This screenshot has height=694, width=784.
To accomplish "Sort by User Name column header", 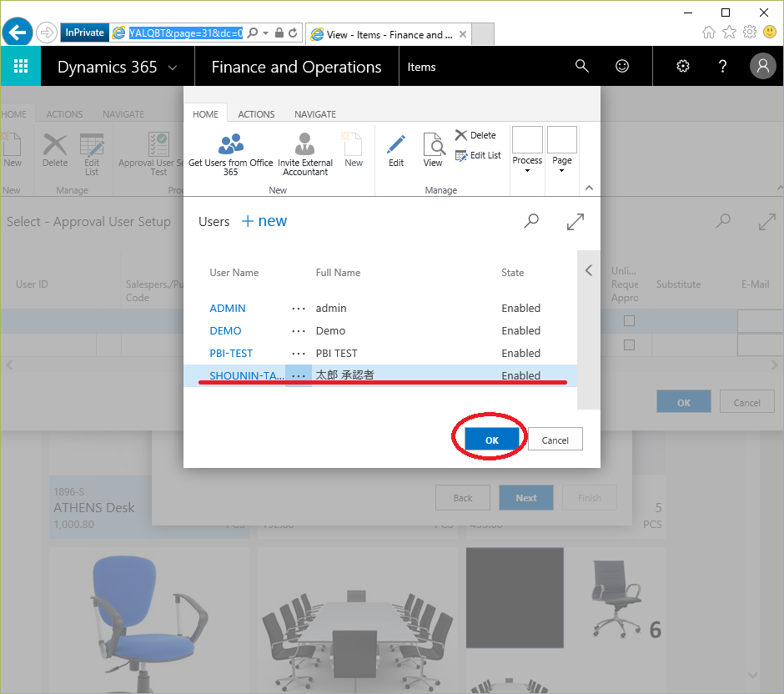I will coord(234,273).
